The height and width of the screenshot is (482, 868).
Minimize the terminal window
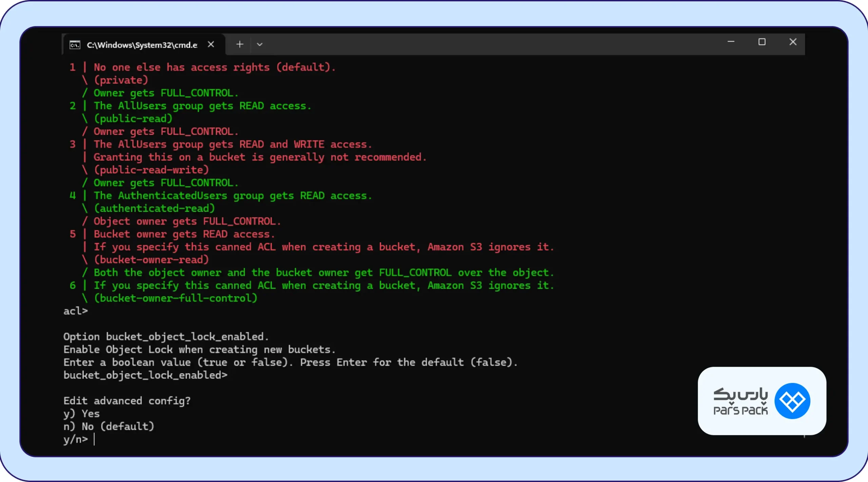[731, 42]
